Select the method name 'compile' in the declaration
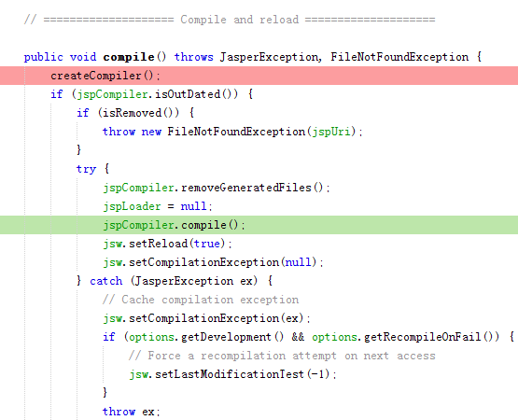Viewport: 518px width, 420px height. [129, 57]
